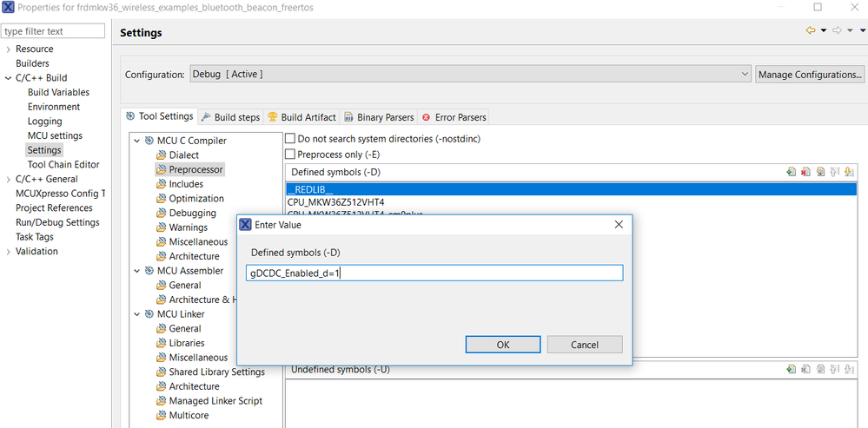Viewport: 868px width, 428px height.
Task: Edit the selected defined symbol
Action: click(820, 172)
